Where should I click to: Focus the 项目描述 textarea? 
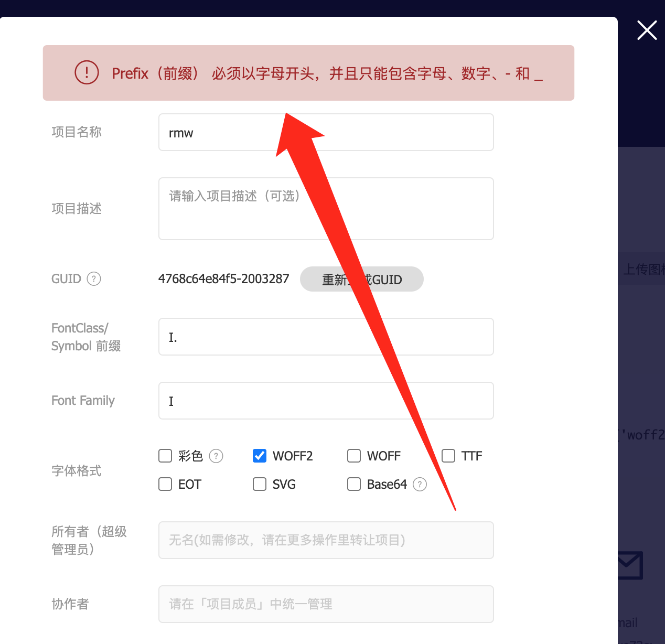click(326, 209)
